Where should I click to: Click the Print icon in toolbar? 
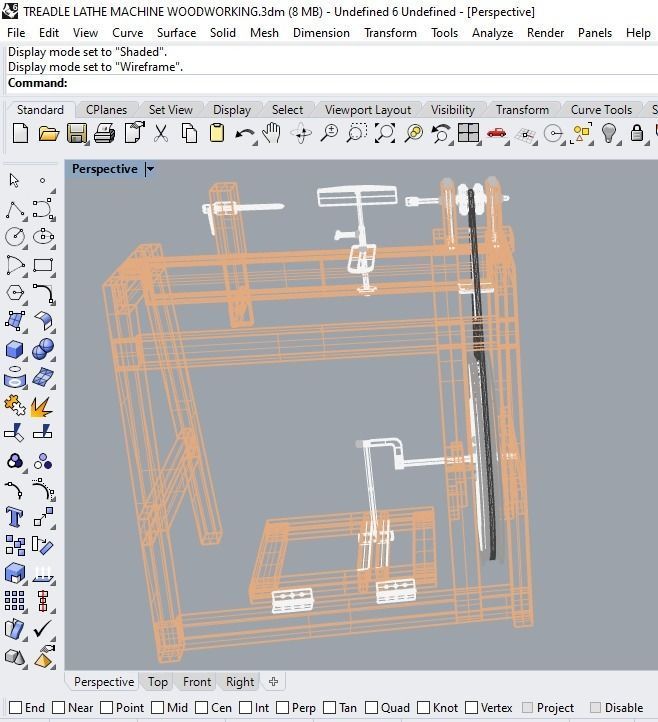point(105,134)
